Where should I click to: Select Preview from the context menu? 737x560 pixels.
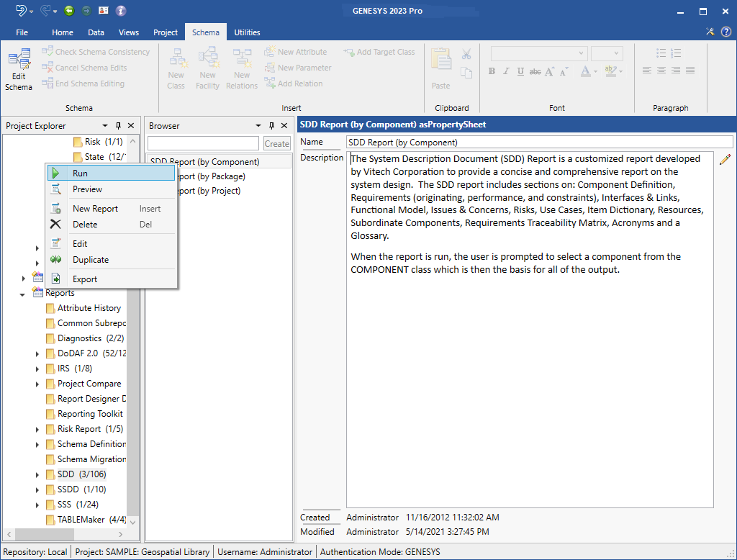[x=87, y=189]
